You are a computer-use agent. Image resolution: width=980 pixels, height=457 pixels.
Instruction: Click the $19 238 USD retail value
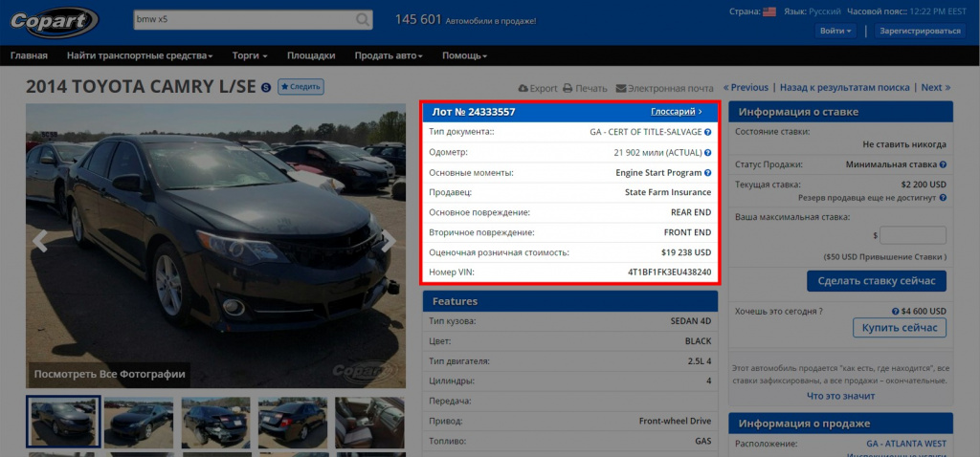point(686,252)
